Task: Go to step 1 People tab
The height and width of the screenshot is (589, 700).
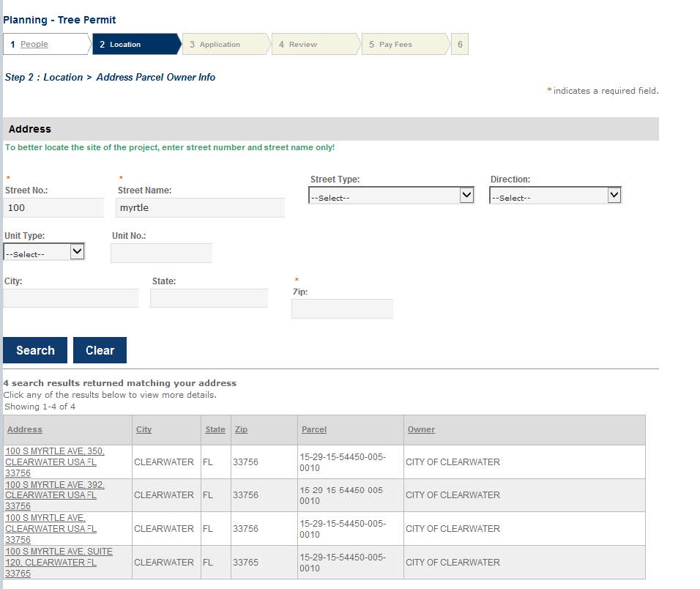Action: [x=34, y=45]
